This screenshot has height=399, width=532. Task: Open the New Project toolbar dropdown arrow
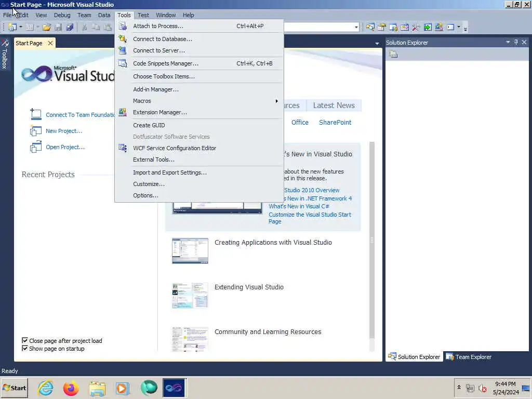click(21, 27)
